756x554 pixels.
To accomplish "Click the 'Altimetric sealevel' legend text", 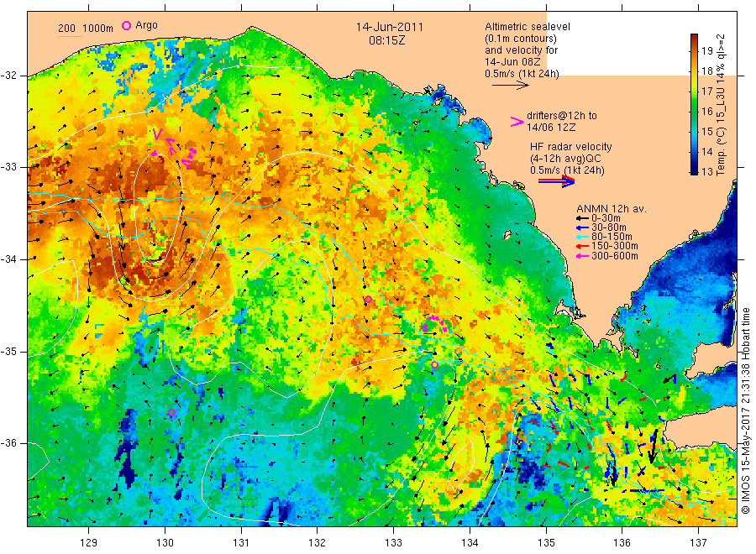I will (527, 27).
